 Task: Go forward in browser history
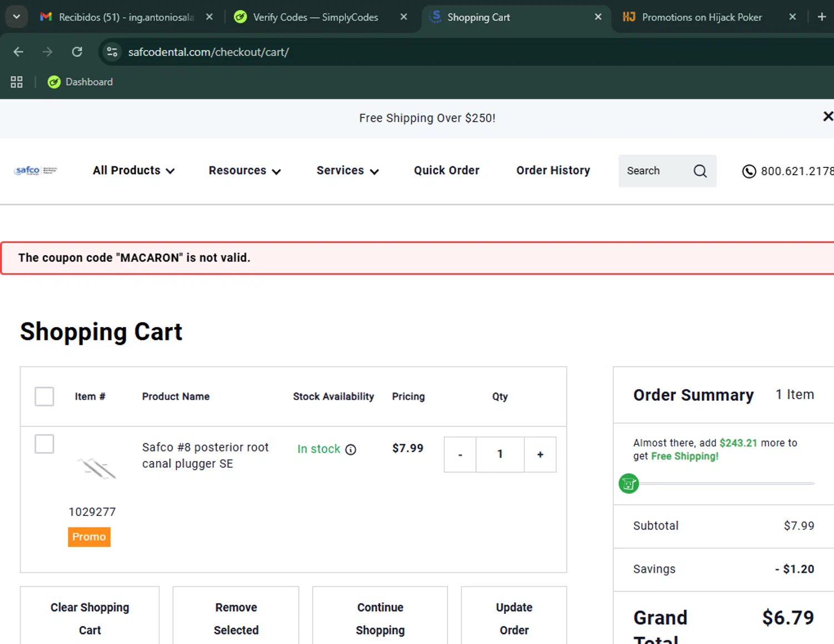coord(48,52)
